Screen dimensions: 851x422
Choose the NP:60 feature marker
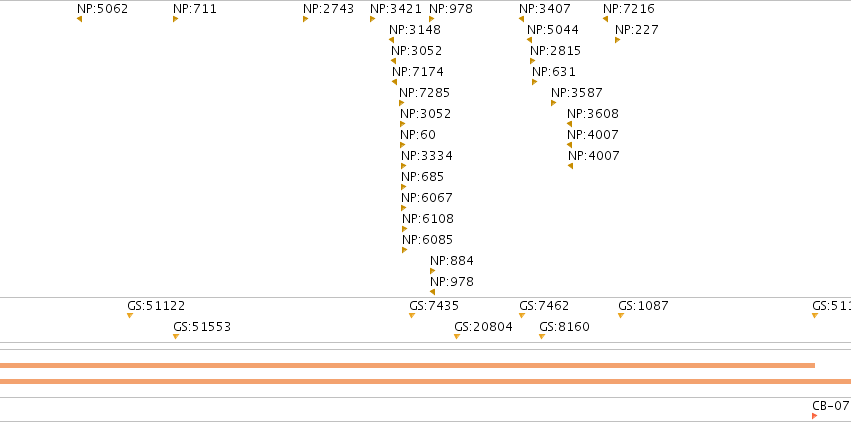point(403,145)
